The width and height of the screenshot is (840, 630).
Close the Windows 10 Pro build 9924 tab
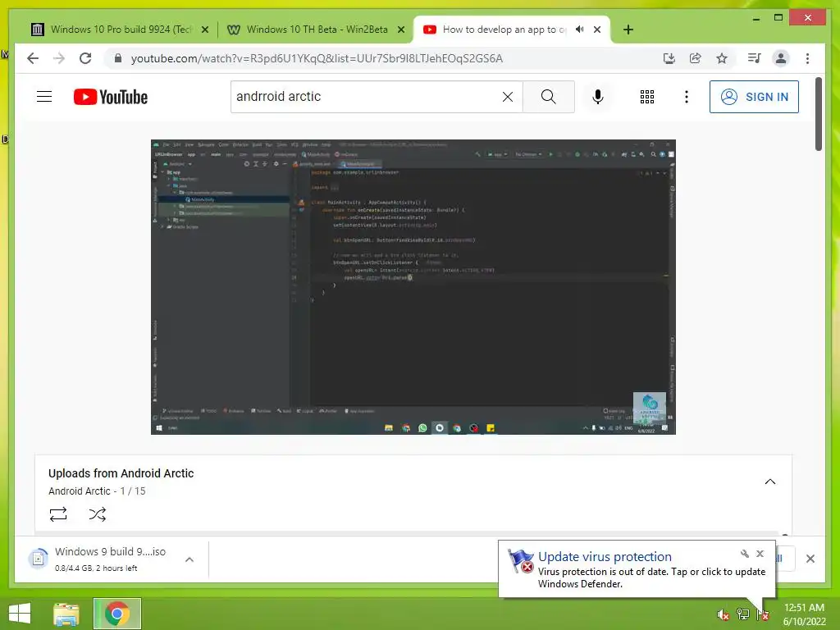coord(204,30)
